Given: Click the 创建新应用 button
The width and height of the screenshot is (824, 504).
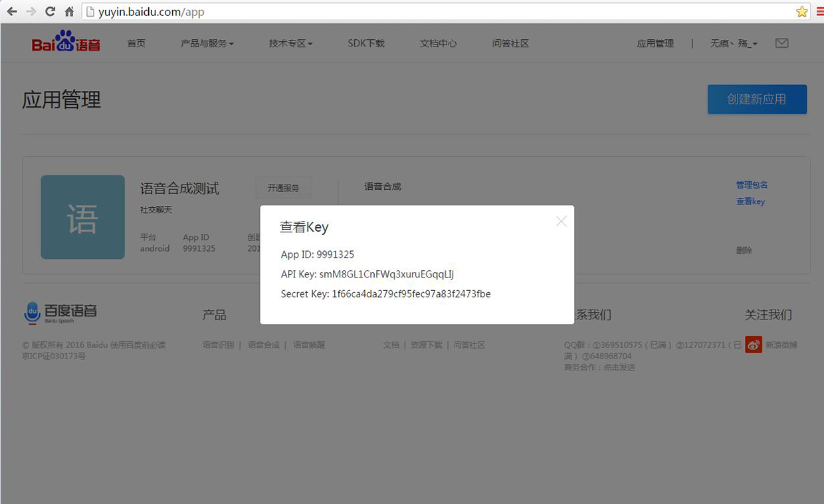Looking at the screenshot, I should 757,99.
